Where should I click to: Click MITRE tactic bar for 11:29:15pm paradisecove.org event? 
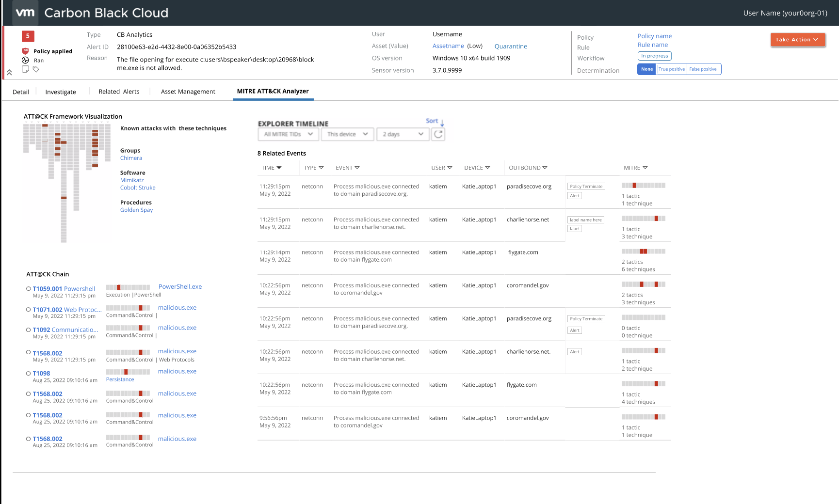(644, 185)
